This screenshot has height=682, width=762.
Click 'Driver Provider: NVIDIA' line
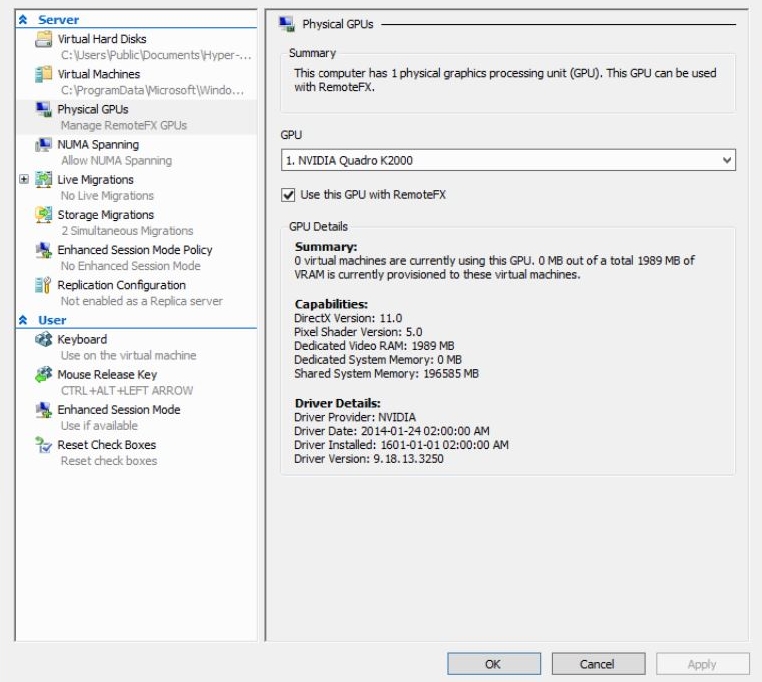pos(355,417)
